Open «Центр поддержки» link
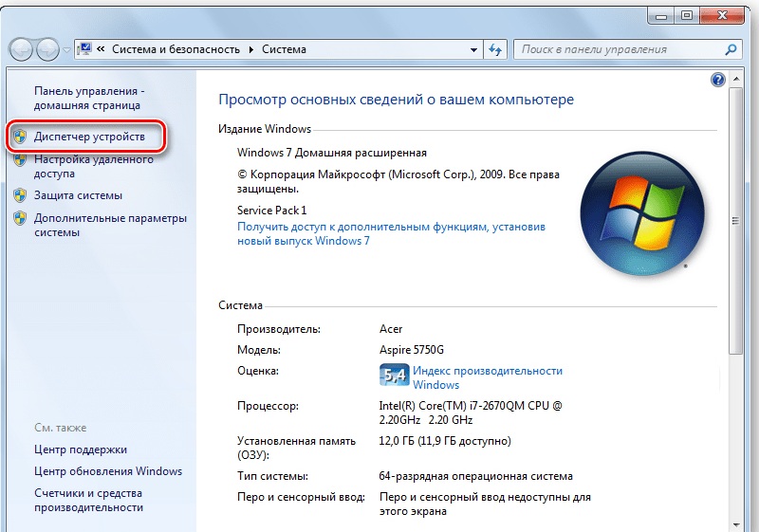This screenshot has height=532, width=759. coord(81,449)
